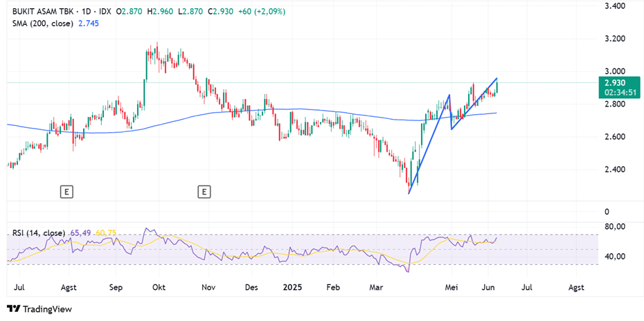The height and width of the screenshot is (321, 644).
Task: Click the Mar label on time axis
Action: 376,287
